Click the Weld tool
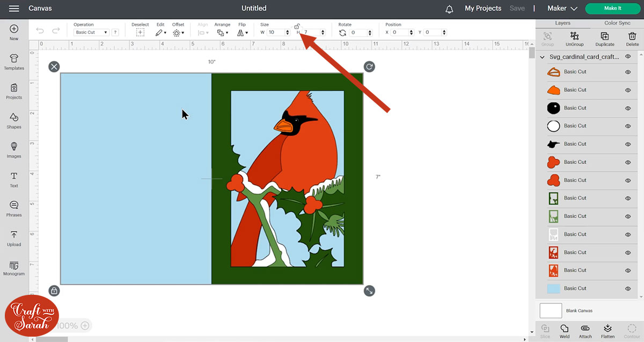 click(x=565, y=331)
